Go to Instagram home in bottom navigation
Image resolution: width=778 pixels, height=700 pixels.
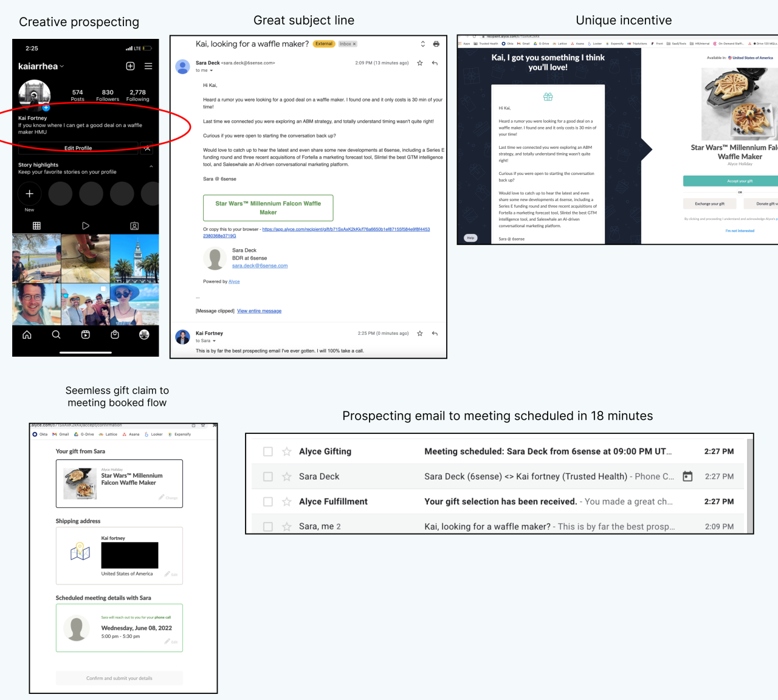[x=27, y=334]
